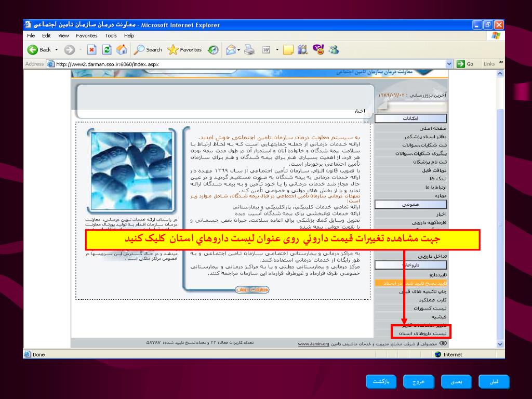Open چاپ تائیدیه های قبلی sidebar link

coord(423,292)
